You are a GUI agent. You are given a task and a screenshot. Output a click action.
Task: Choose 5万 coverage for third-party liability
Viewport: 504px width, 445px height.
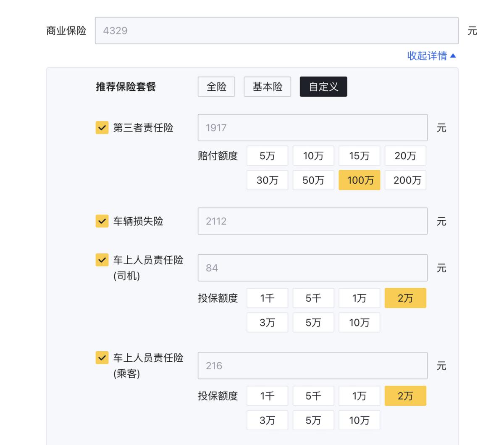[x=267, y=155]
